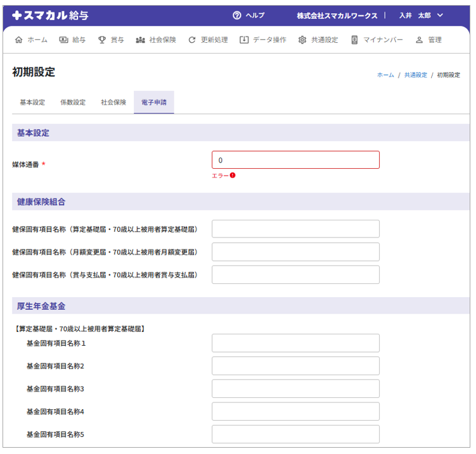Click the 更新処理 refresh icon
The width and height of the screenshot is (476, 454).
click(192, 40)
